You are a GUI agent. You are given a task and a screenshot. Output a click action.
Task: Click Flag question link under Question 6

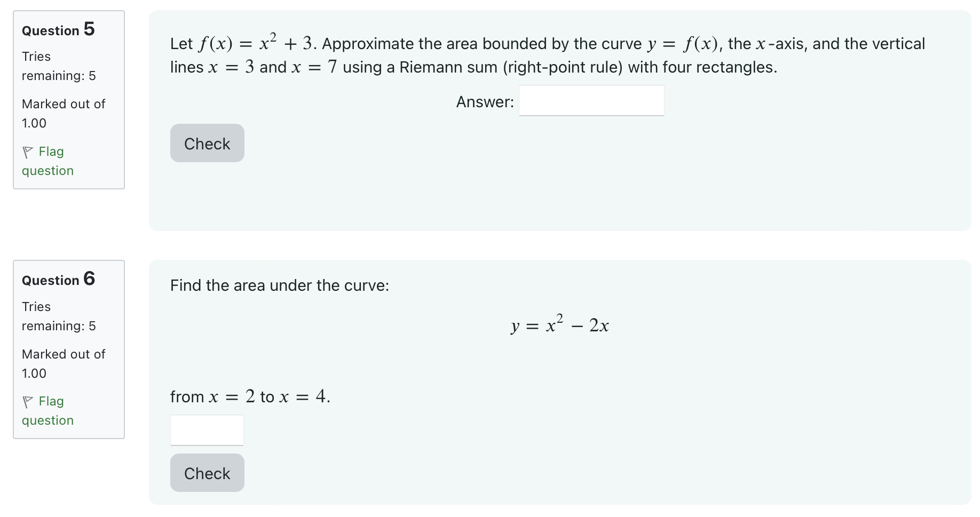(x=48, y=410)
